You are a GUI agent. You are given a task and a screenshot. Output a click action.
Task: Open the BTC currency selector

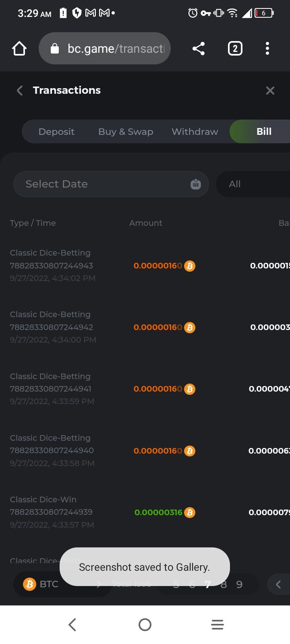click(60, 584)
